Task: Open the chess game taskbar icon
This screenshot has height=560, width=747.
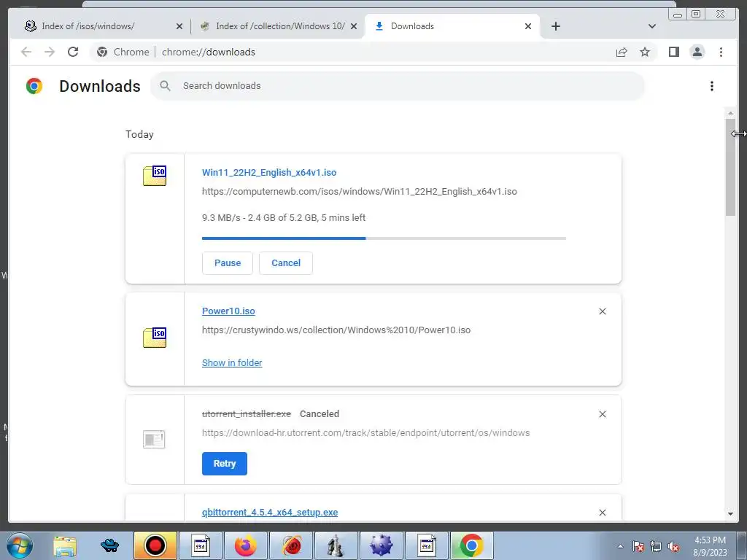Action: 336,545
